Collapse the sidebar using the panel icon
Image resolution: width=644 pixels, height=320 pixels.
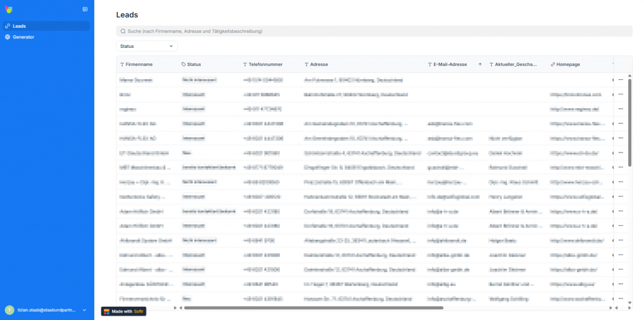(85, 9)
